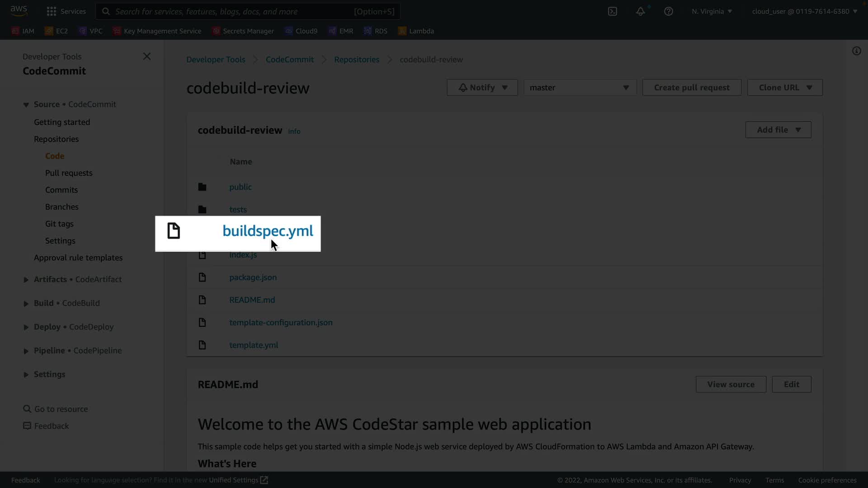The height and width of the screenshot is (488, 868).
Task: Click the AWS logo home icon
Action: (x=19, y=11)
